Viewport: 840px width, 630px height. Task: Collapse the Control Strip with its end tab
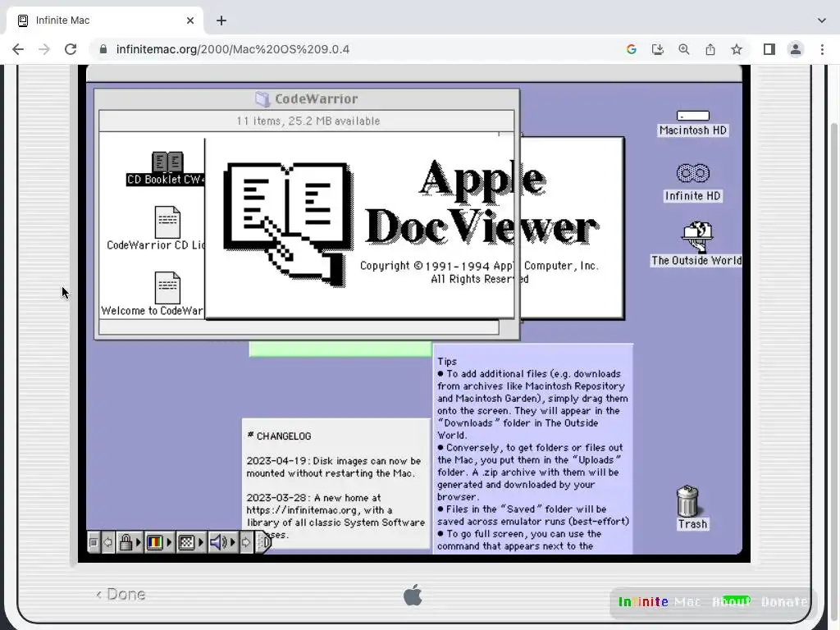click(x=263, y=543)
